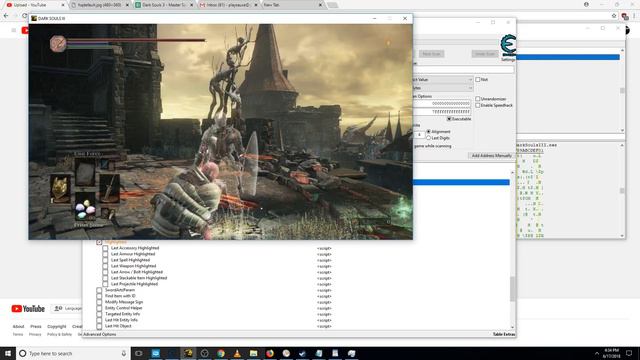The width and height of the screenshot is (640, 360).
Task: Grab cheat table vertical scrollbar thumb
Action: [x=513, y=288]
